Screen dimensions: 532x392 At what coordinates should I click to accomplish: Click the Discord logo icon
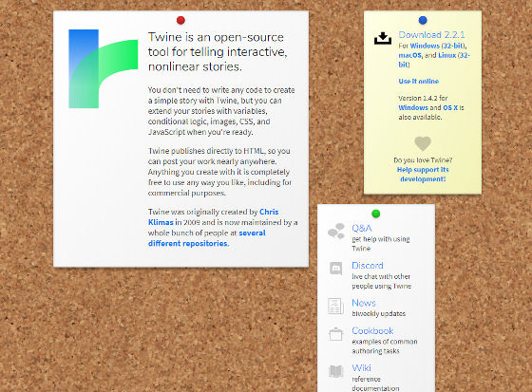click(x=336, y=269)
